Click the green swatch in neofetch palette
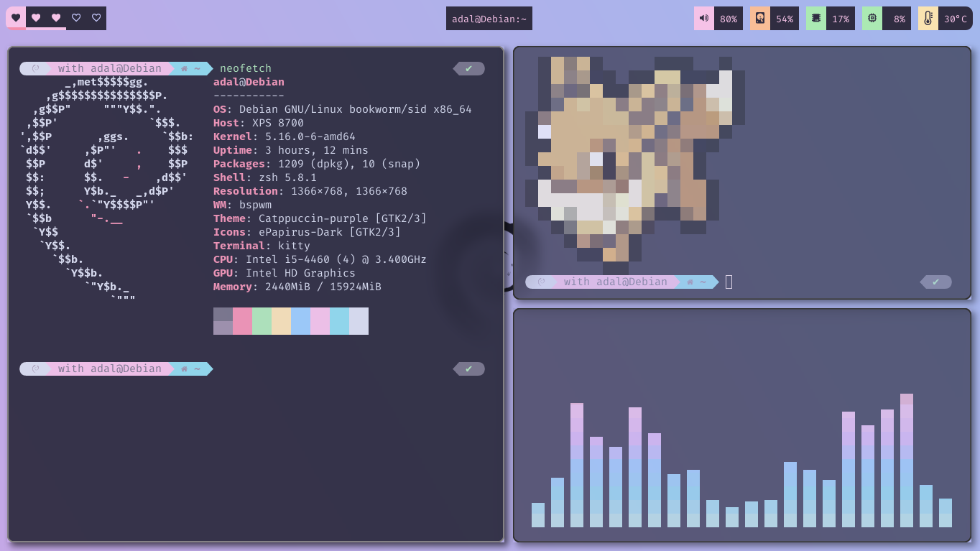980x551 pixels. click(262, 321)
